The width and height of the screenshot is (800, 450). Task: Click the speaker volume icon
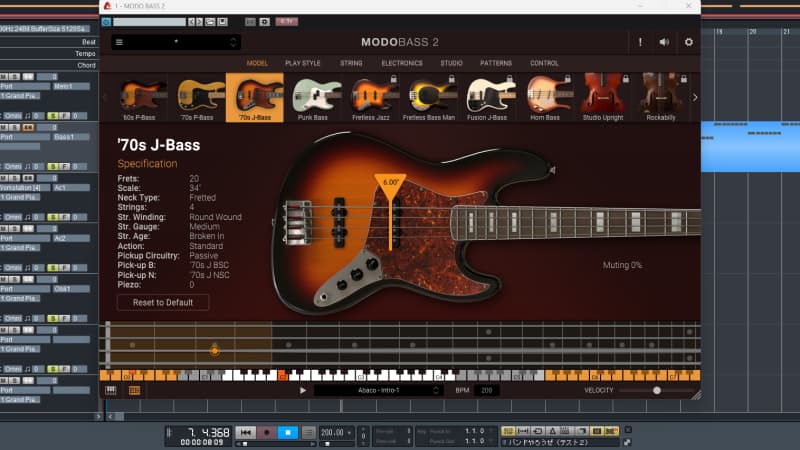(664, 42)
